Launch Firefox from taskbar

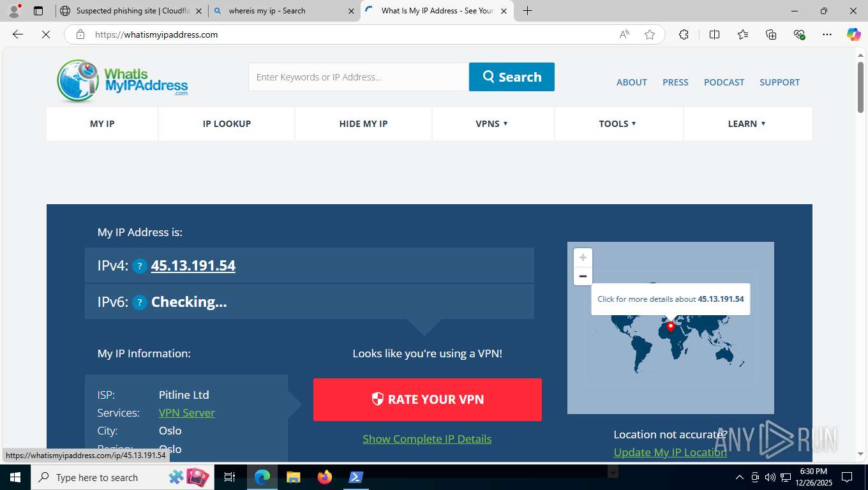pyautogui.click(x=325, y=477)
